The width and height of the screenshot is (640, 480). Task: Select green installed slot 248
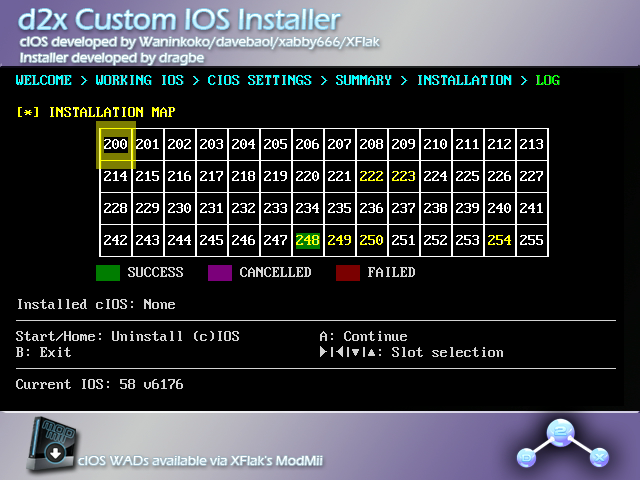307,241
